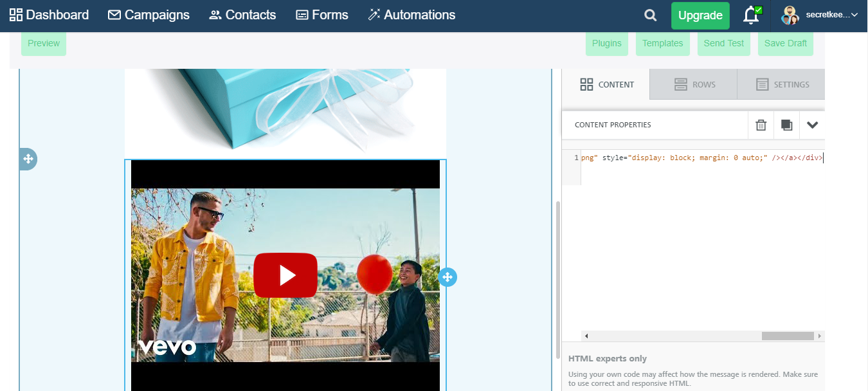The width and height of the screenshot is (868, 391).
Task: Click the Forms icon in navbar
Action: tap(302, 15)
